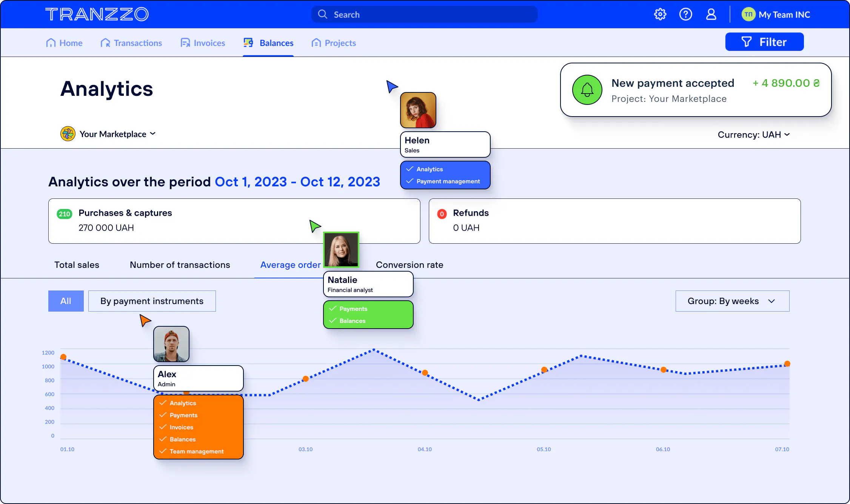The width and height of the screenshot is (850, 504).
Task: Toggle Alex's Team management permission checkmark
Action: [163, 451]
